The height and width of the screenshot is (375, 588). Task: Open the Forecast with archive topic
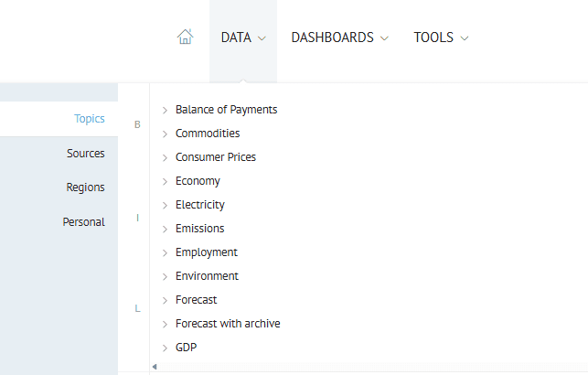coord(228,324)
